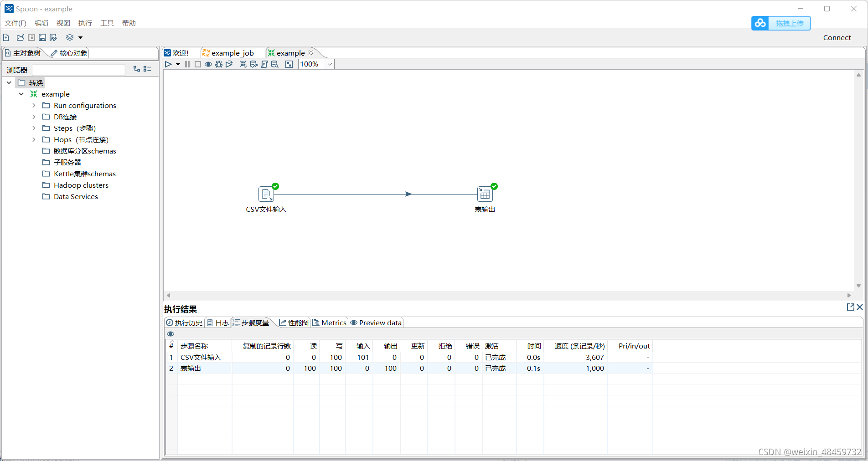Preview the transformation via the eye icon
The width and height of the screenshot is (868, 461).
pos(208,64)
